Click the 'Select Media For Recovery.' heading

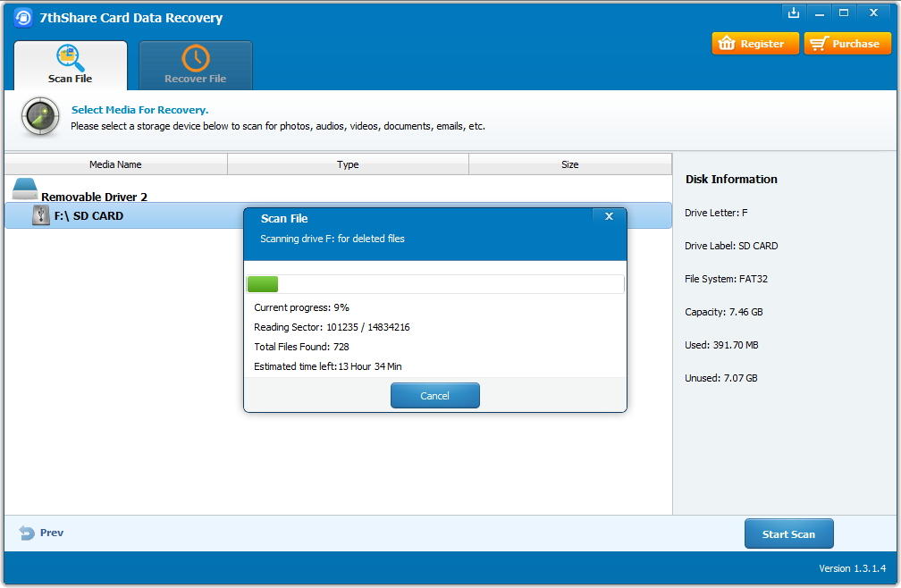tap(139, 110)
